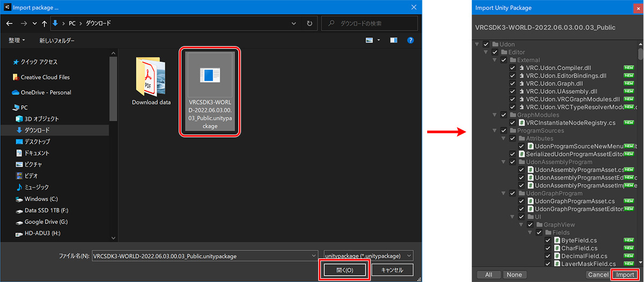Uncheck ByteField.cs checkbox
The image size is (644, 282).
tap(548, 240)
